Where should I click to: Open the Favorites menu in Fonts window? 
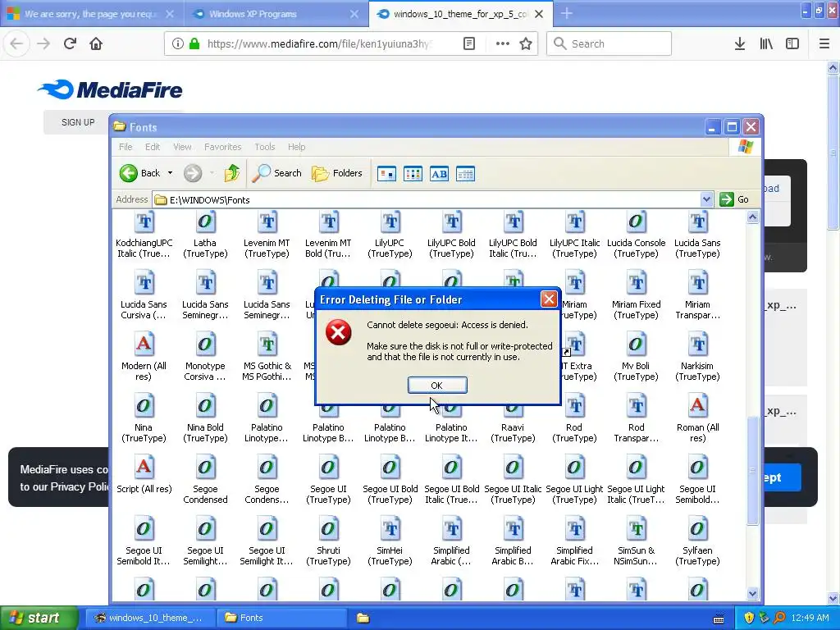223,147
